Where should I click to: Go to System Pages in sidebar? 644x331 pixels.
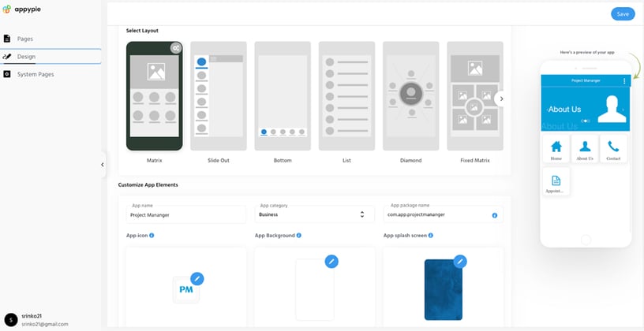tap(34, 74)
